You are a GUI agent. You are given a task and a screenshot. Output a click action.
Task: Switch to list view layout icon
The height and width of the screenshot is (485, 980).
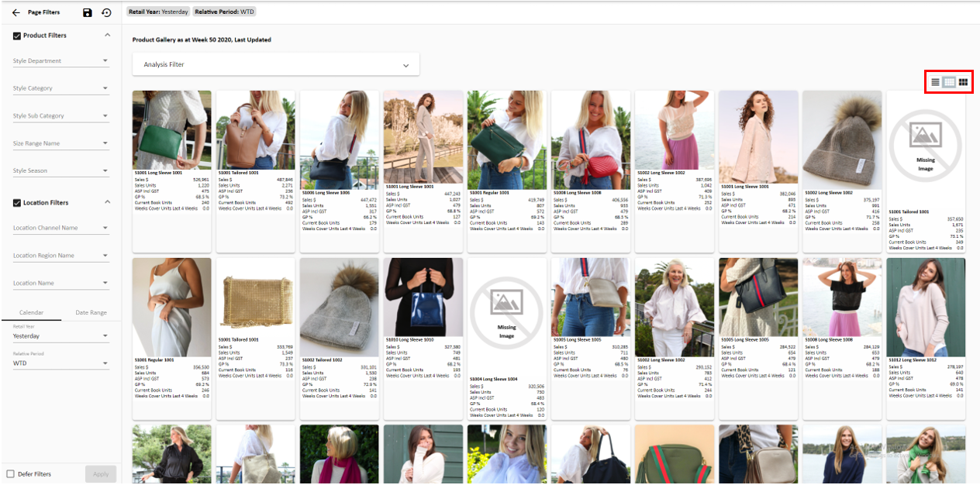(x=935, y=82)
